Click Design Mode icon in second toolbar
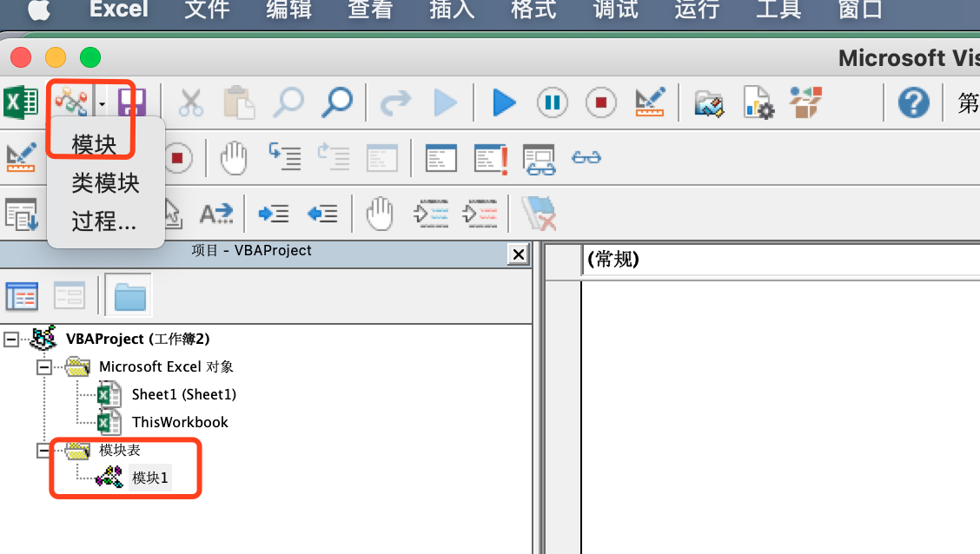 (21, 157)
